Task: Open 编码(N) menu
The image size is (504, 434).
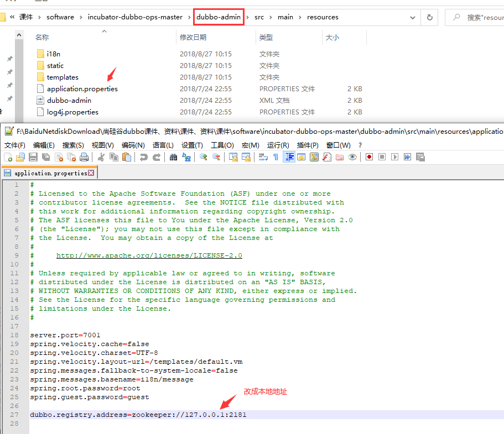Action: [x=133, y=145]
